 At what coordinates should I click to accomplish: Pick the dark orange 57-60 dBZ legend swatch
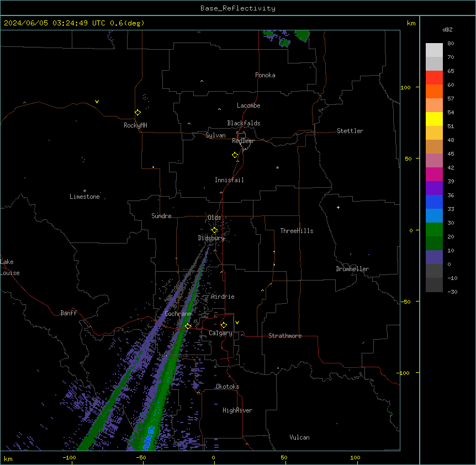pos(434,91)
